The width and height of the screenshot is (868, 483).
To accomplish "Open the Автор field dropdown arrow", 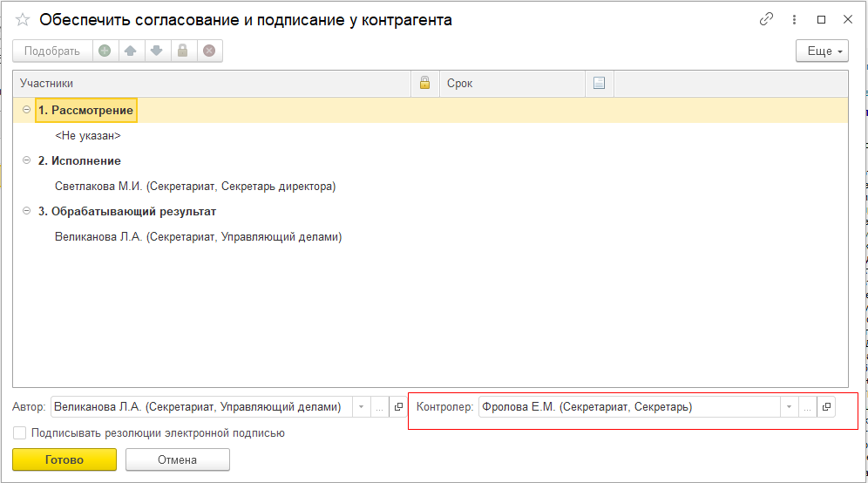I will pos(361,406).
